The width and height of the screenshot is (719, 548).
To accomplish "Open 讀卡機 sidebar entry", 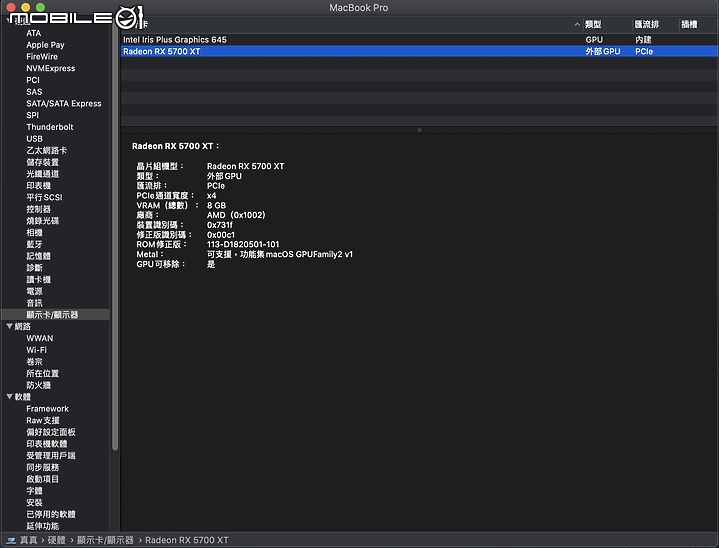I will click(39, 279).
